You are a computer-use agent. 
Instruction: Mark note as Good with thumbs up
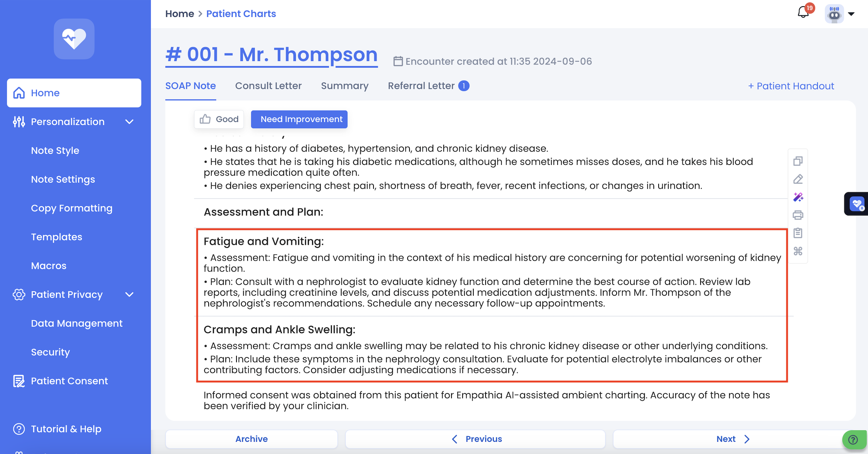219,119
